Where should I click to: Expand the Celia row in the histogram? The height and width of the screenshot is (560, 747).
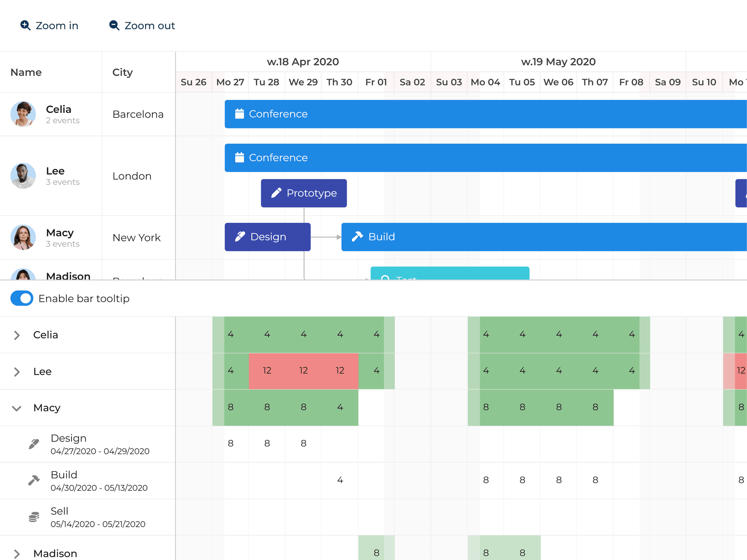click(x=16, y=335)
